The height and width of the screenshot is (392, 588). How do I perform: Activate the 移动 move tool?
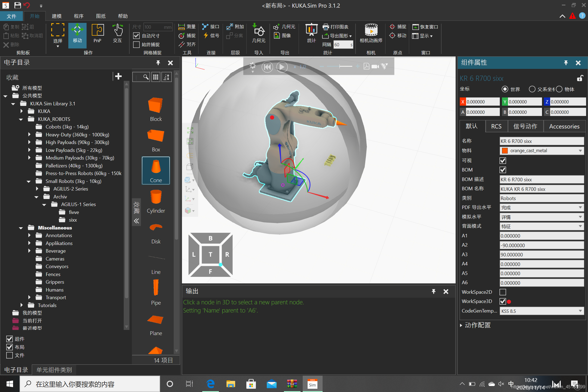(77, 35)
